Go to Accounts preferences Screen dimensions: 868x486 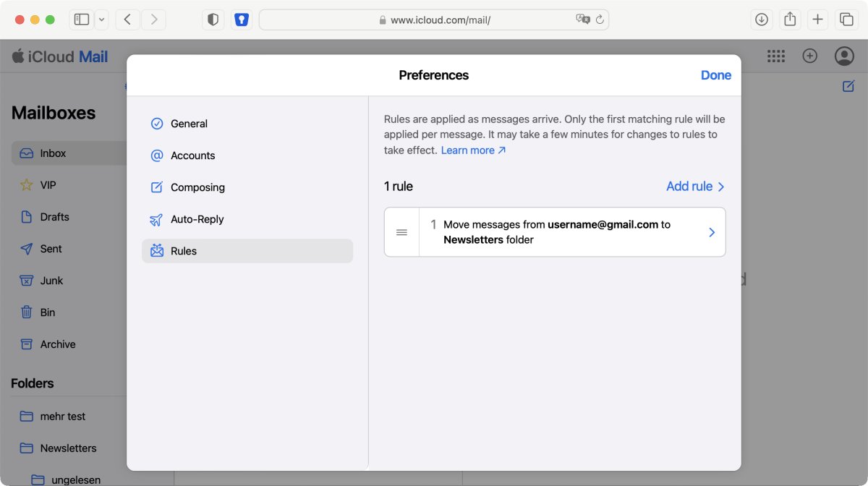point(192,155)
